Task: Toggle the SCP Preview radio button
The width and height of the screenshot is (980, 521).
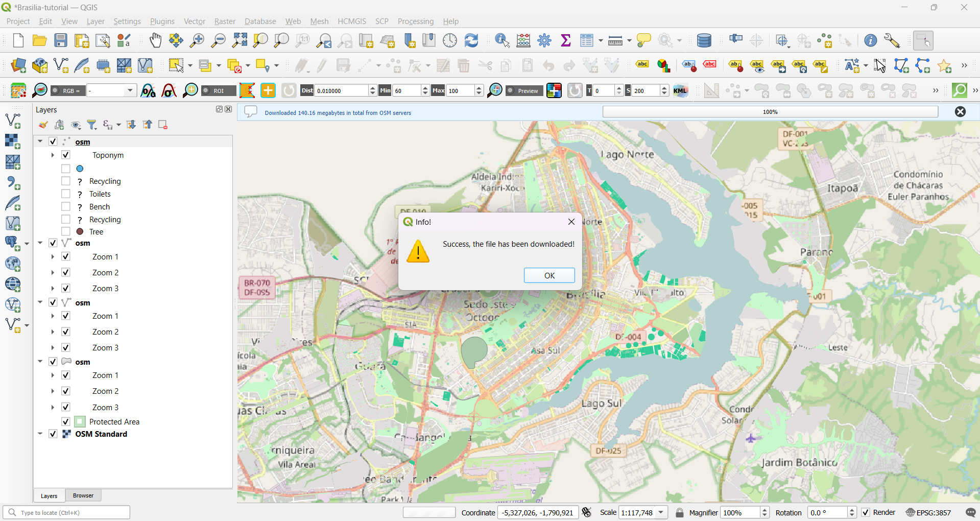Action: [510, 90]
